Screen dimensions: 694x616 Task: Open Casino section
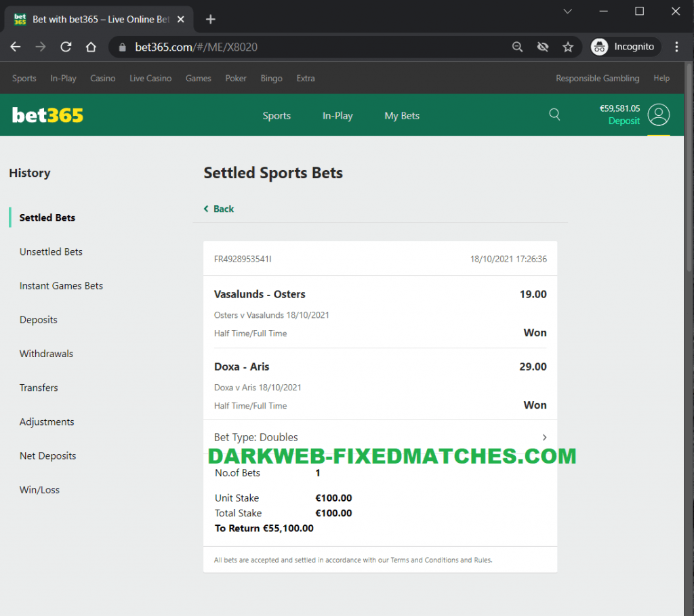(x=103, y=79)
